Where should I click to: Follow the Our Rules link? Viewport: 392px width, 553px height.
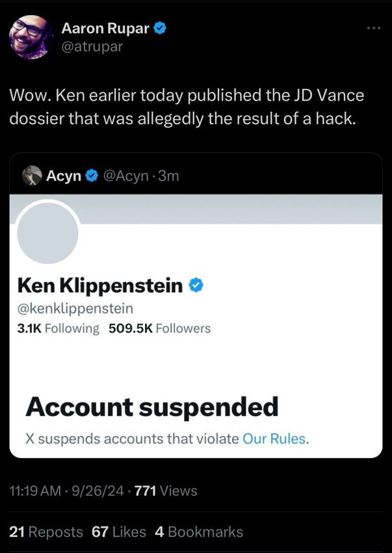(x=273, y=439)
